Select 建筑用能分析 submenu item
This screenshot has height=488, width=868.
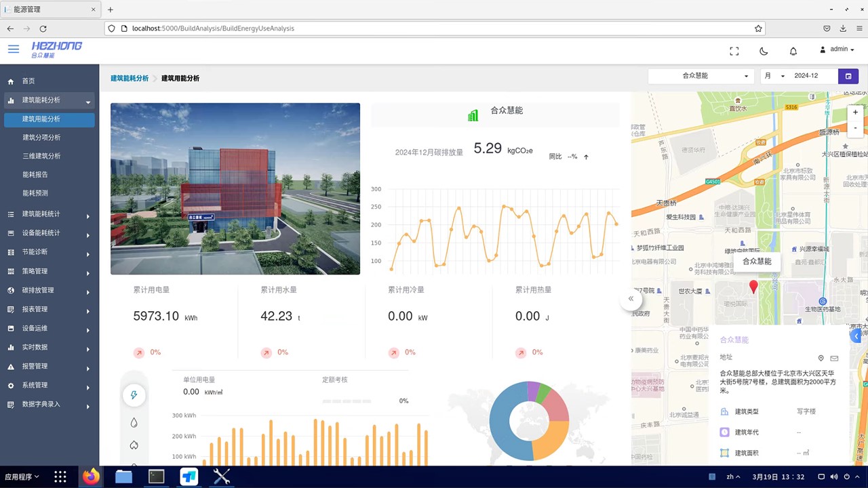pos(50,119)
